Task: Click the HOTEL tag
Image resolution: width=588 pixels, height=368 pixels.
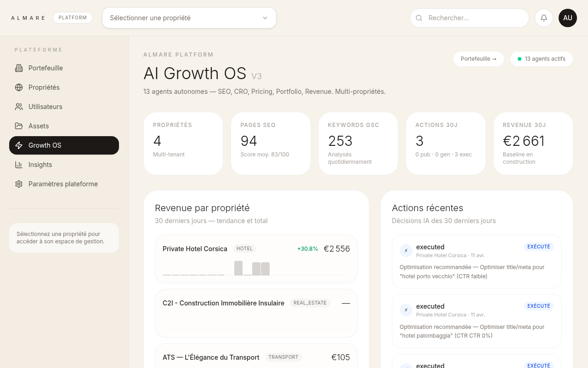Action: click(x=244, y=249)
